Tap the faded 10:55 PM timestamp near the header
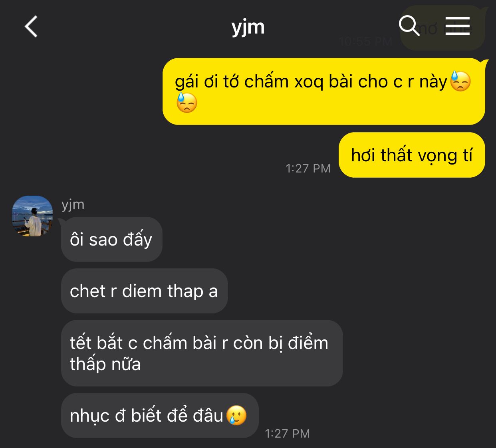Image resolution: width=496 pixels, height=448 pixels. [365, 42]
